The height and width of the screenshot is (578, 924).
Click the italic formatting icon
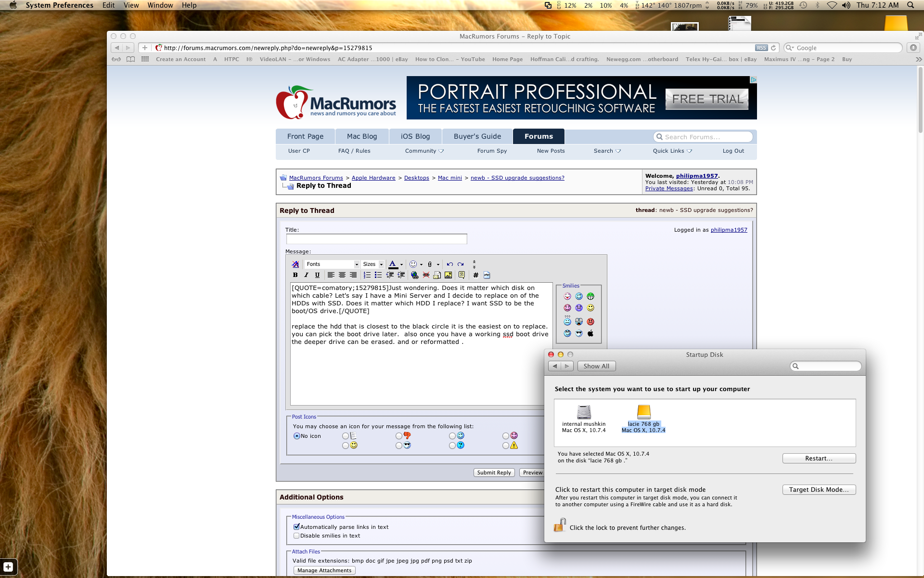pyautogui.click(x=306, y=275)
